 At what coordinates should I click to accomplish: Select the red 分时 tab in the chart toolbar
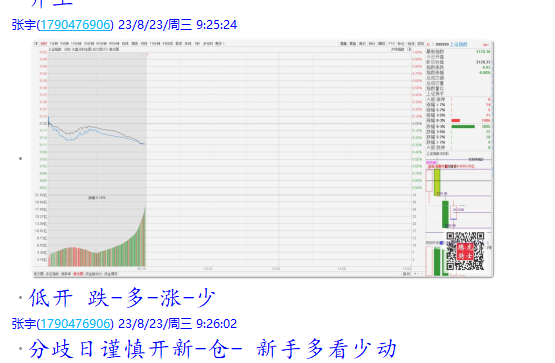click(x=44, y=44)
